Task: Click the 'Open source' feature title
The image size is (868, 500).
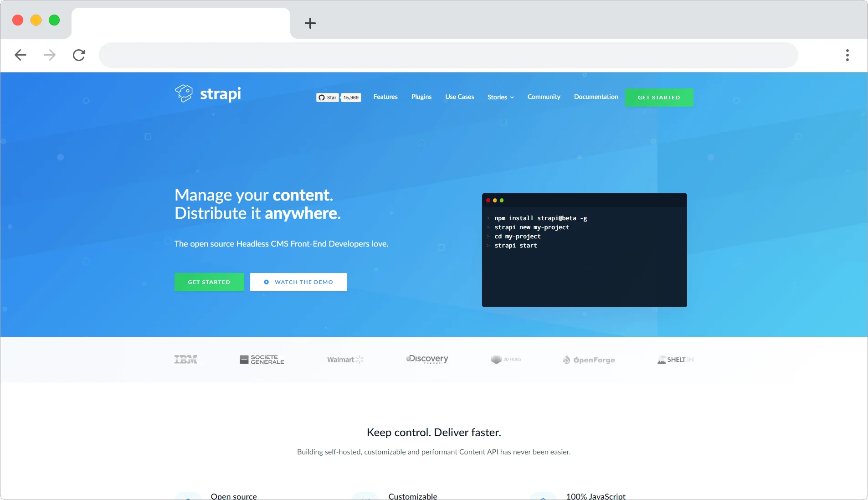Action: [x=234, y=496]
